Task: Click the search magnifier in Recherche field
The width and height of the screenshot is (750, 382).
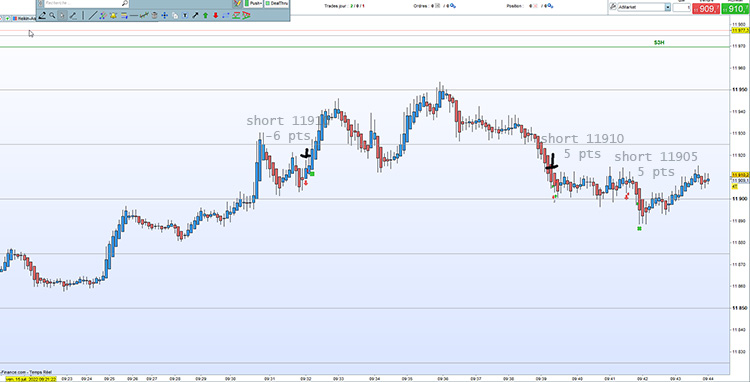Action: point(124,3)
